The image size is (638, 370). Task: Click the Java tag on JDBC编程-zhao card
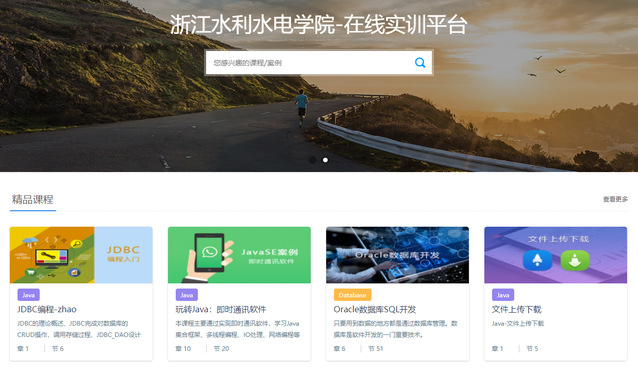28,295
